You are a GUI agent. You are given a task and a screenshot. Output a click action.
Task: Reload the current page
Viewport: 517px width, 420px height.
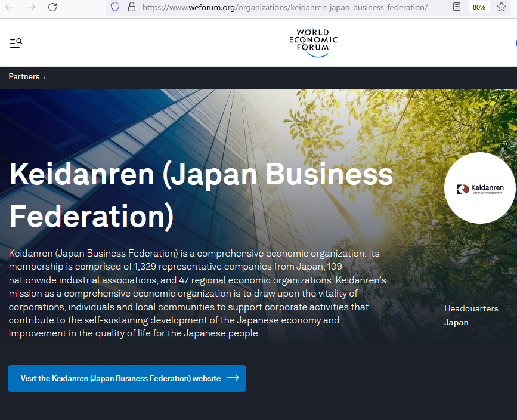(x=52, y=7)
